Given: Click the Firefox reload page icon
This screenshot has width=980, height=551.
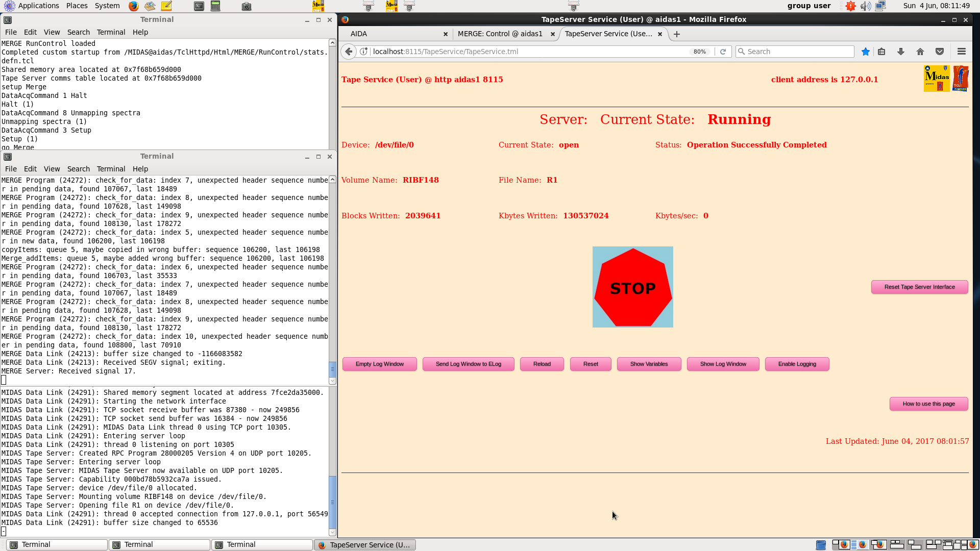Looking at the screenshot, I should [x=723, y=52].
